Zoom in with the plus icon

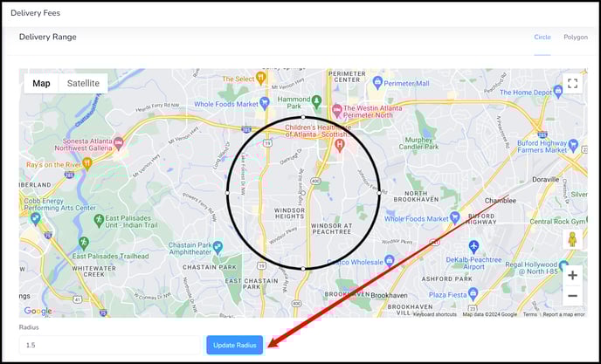point(572,275)
